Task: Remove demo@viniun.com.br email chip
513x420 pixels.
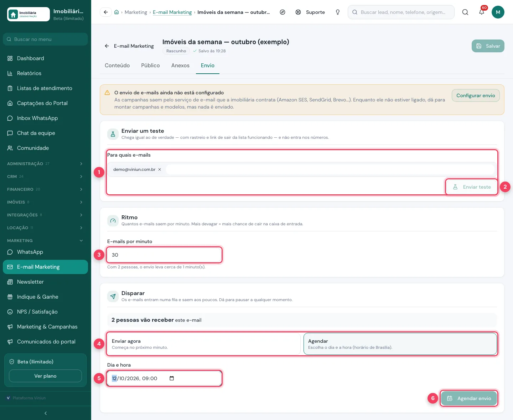Action: [x=160, y=169]
